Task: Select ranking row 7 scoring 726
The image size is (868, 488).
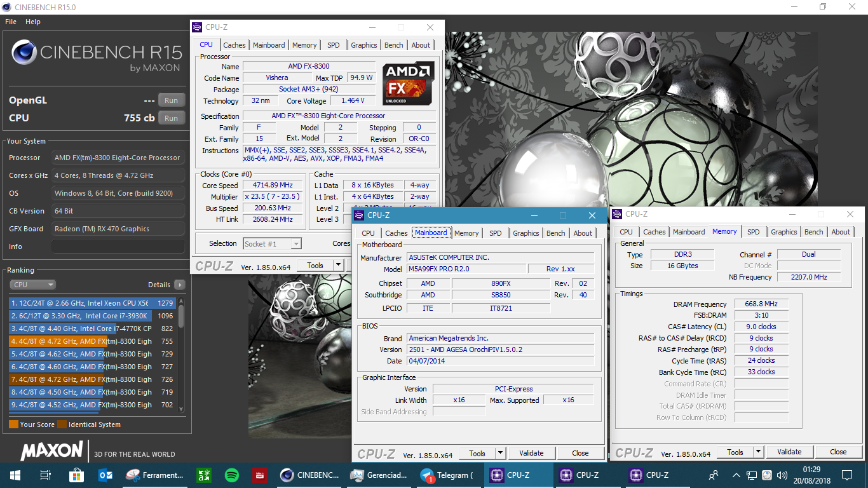Action: click(x=93, y=379)
